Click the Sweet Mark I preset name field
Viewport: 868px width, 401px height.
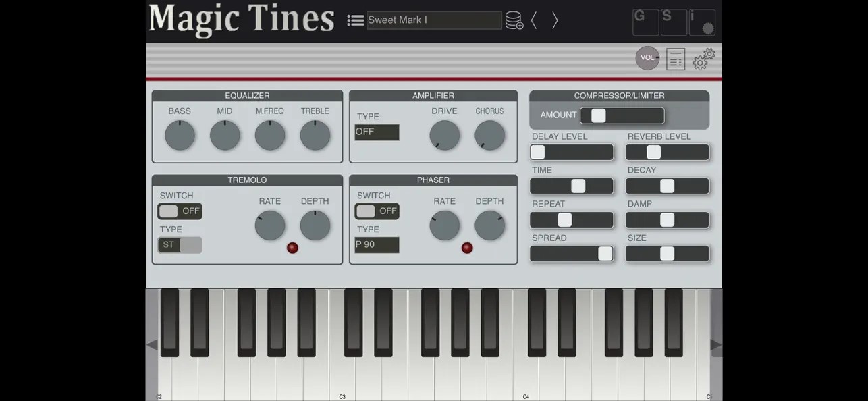coord(434,20)
